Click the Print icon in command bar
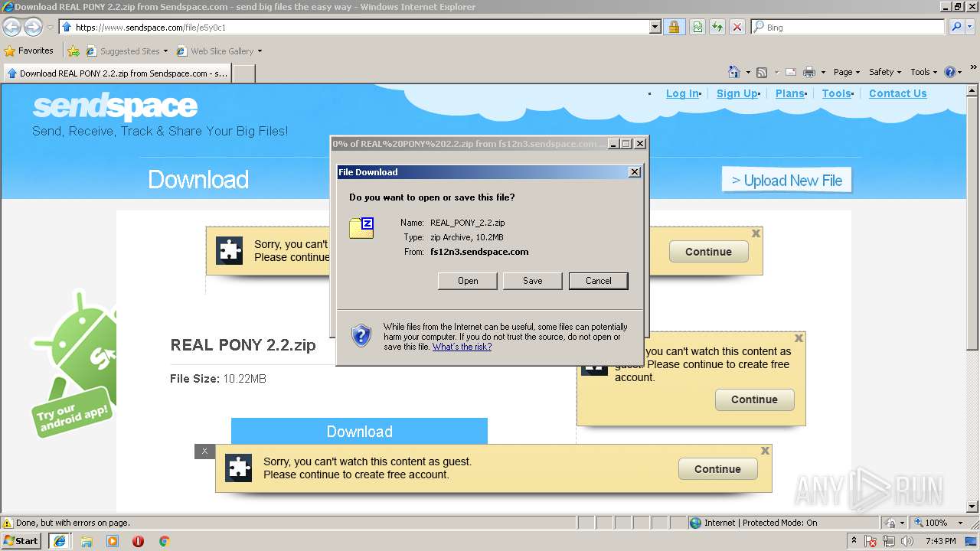Screen dimensions: 980x551 coord(809,72)
